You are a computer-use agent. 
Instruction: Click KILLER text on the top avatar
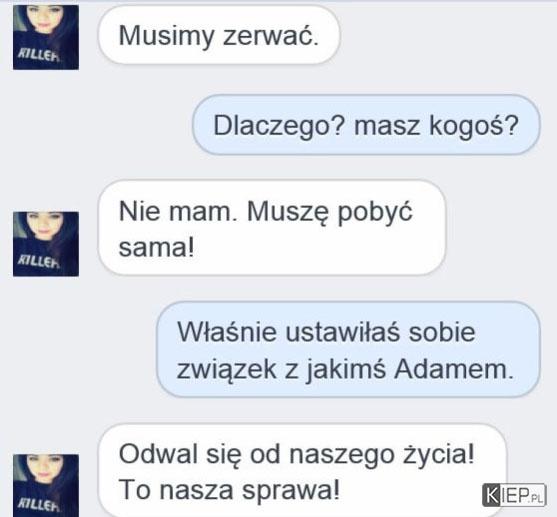(x=38, y=55)
